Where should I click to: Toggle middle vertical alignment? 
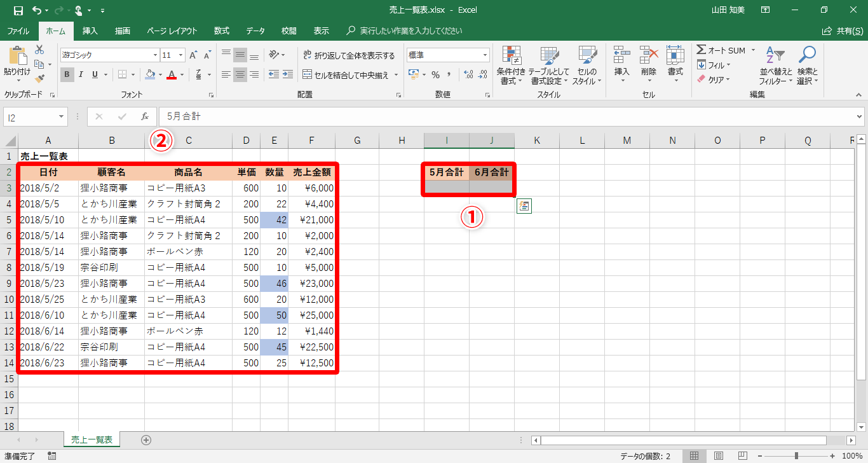240,55
